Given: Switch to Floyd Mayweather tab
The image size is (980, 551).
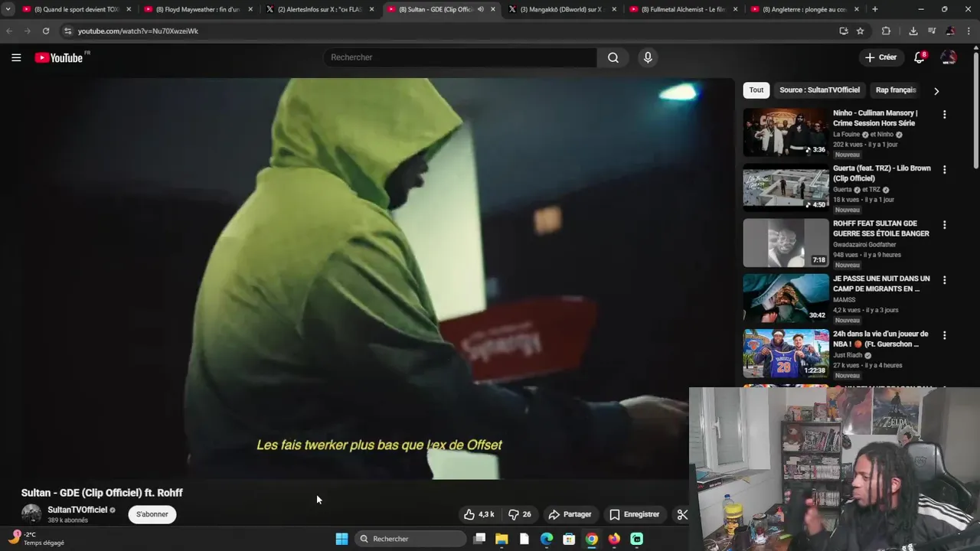Looking at the screenshot, I should coord(198,9).
